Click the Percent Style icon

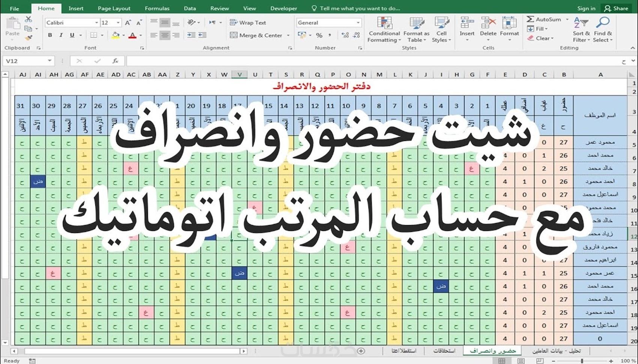click(319, 35)
